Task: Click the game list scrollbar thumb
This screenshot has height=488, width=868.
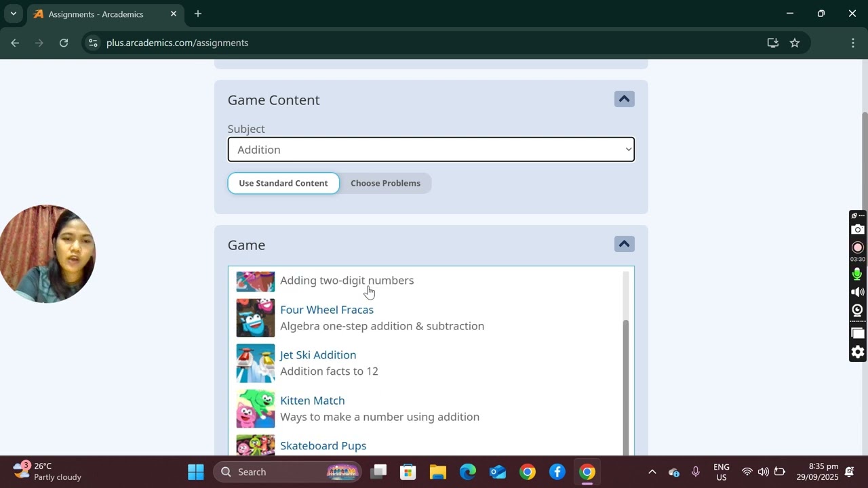Action: coord(626,386)
